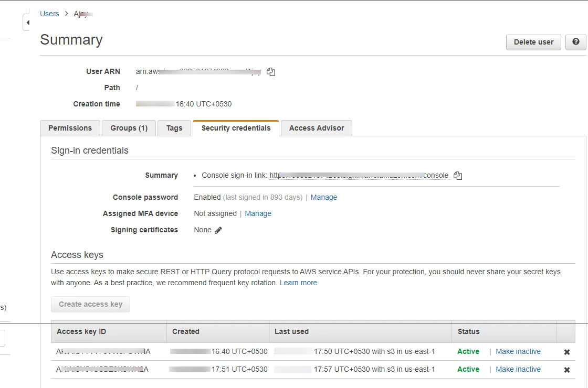Viewport: 588px width, 388px height.
Task: Open the Tags tab
Action: pos(174,128)
